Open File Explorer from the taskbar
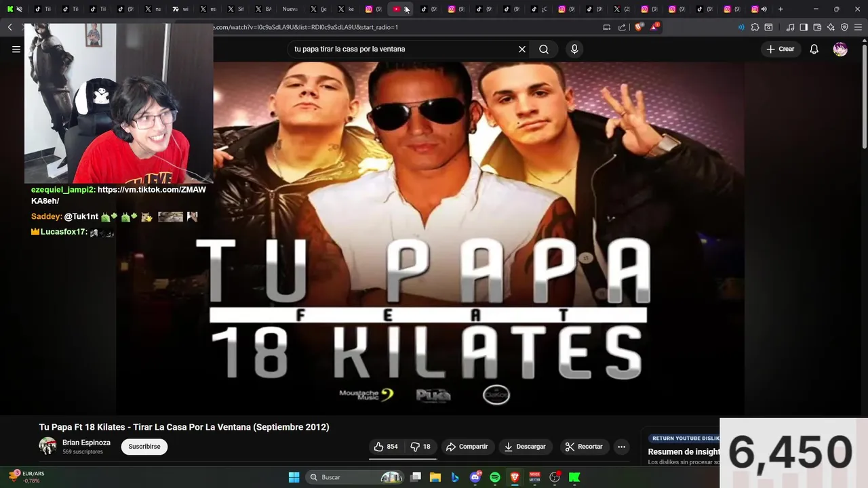 pos(435,477)
